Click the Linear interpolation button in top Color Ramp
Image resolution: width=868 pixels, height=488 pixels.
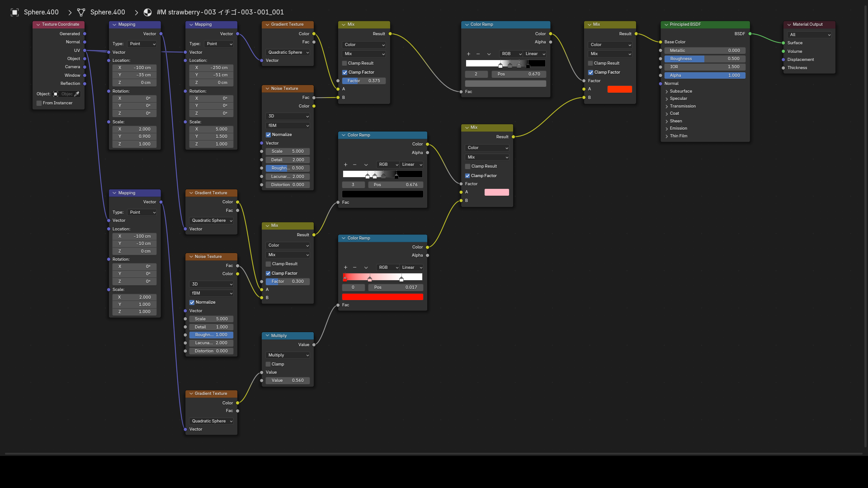click(x=535, y=54)
